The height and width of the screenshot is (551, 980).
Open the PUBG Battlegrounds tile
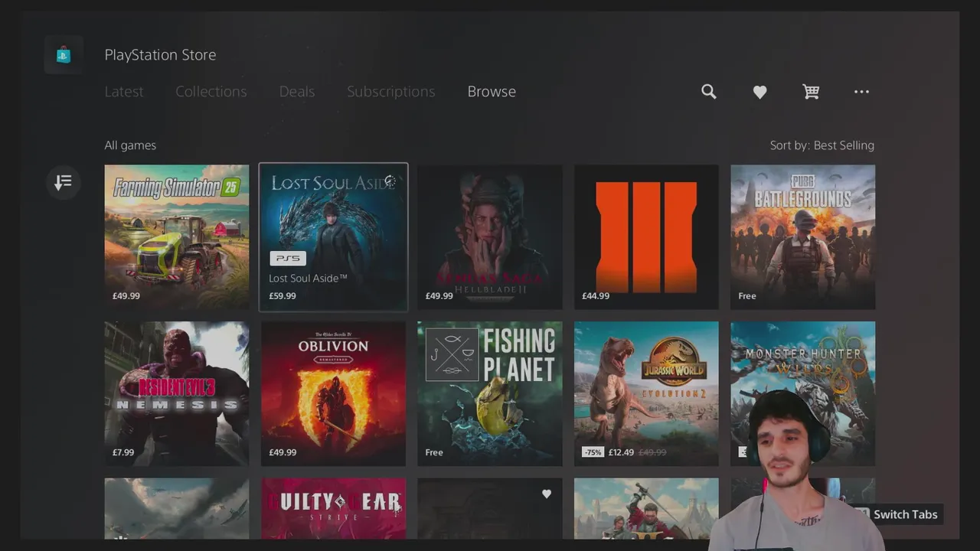[x=802, y=237]
